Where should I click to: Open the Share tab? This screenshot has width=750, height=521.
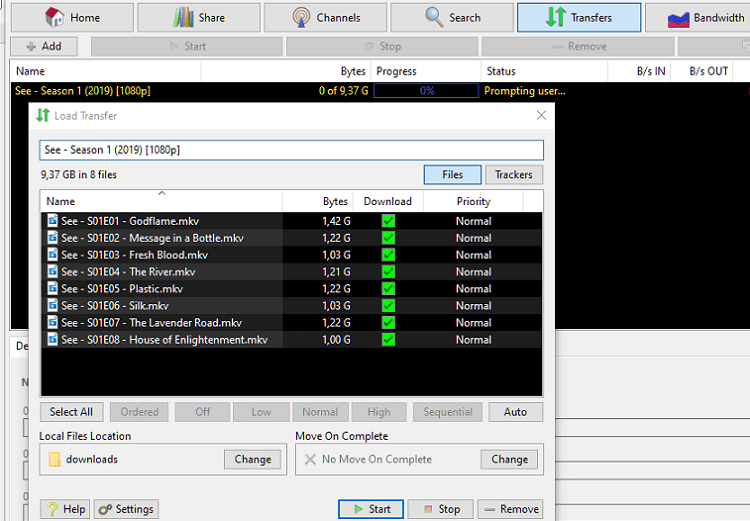[199, 18]
